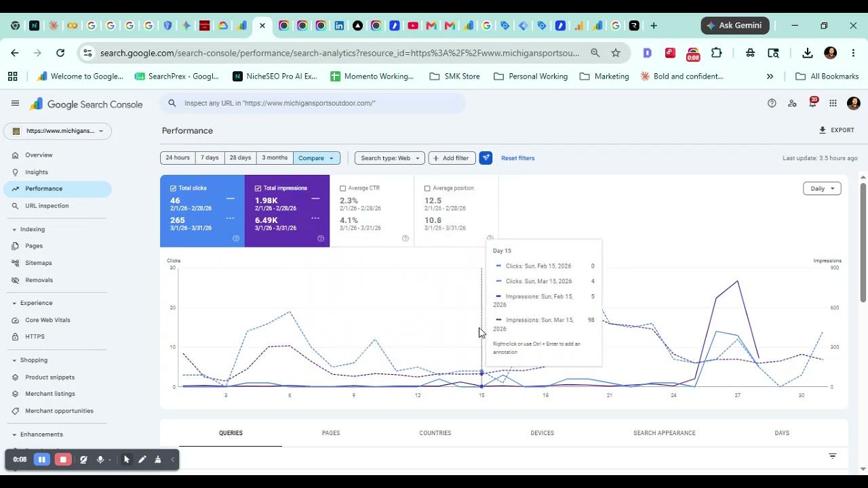Open the Search Console hamburger menu

(15, 103)
